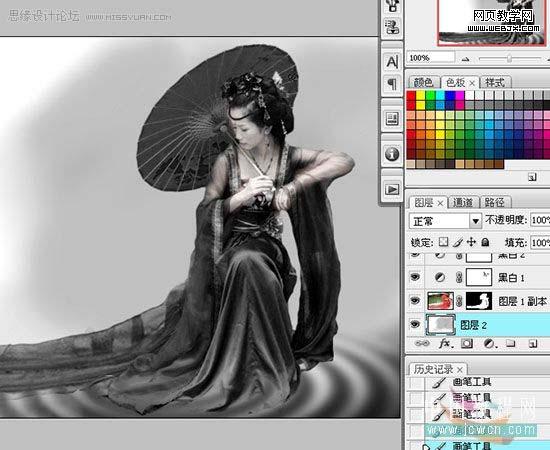Viewport: 550px width, 450px height.
Task: Switch to the 样式 tab
Action: pyautogui.click(x=495, y=82)
